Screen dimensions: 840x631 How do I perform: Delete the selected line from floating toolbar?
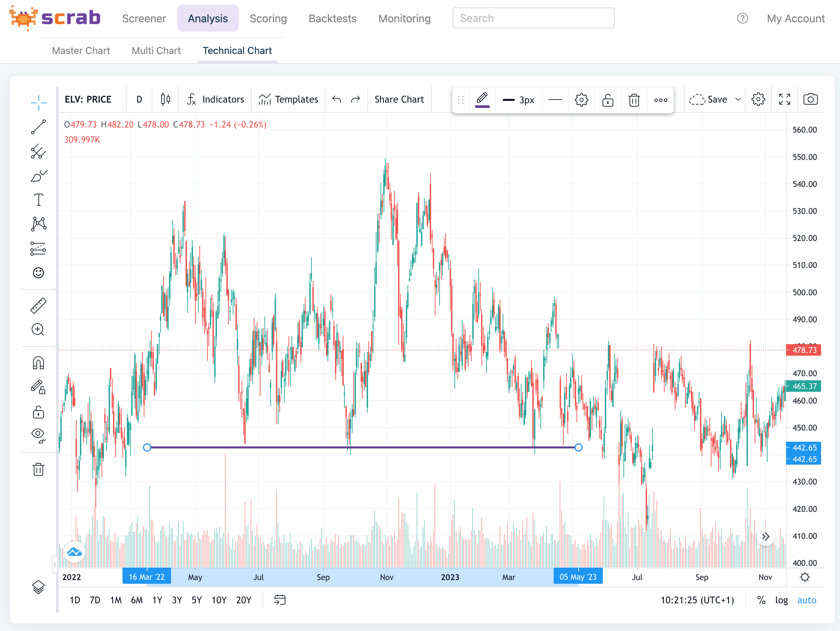pyautogui.click(x=634, y=100)
